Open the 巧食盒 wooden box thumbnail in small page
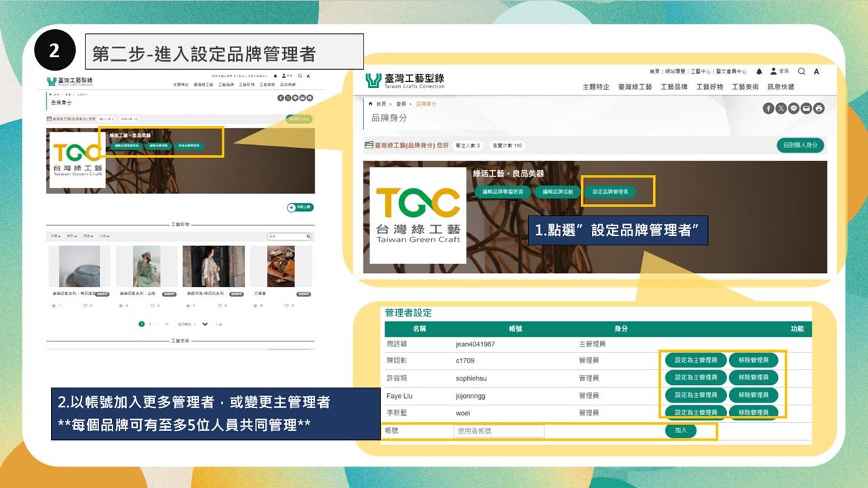868x488 pixels. click(281, 266)
